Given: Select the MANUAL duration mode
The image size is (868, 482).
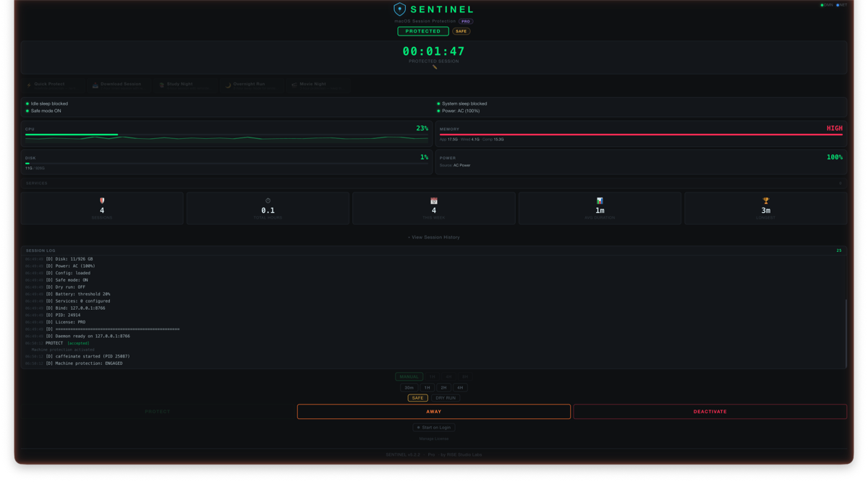Looking at the screenshot, I should tap(409, 376).
